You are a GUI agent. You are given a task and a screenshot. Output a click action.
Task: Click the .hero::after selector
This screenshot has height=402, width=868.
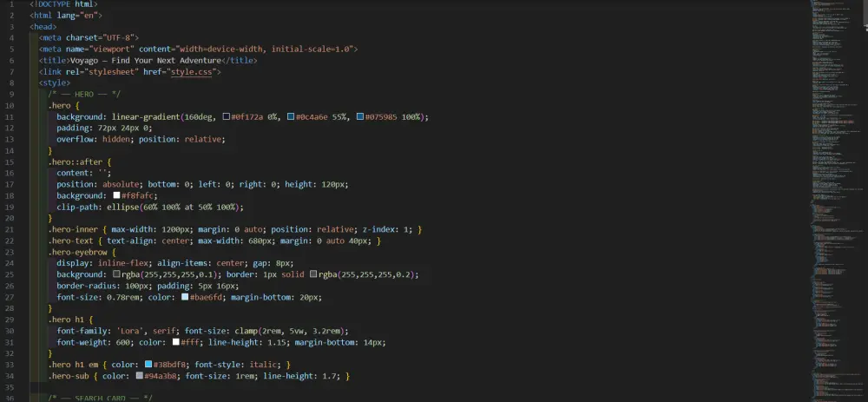click(77, 161)
